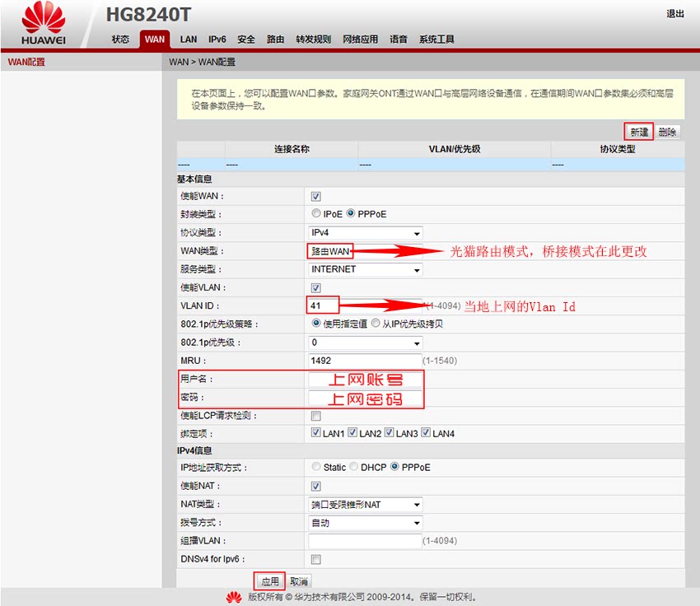
Task: Click the IPv4信息 section heading
Action: (194, 450)
